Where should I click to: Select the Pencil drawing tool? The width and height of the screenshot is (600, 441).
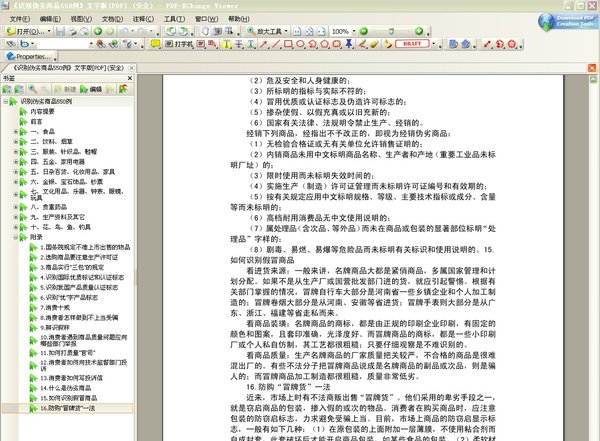click(362, 44)
